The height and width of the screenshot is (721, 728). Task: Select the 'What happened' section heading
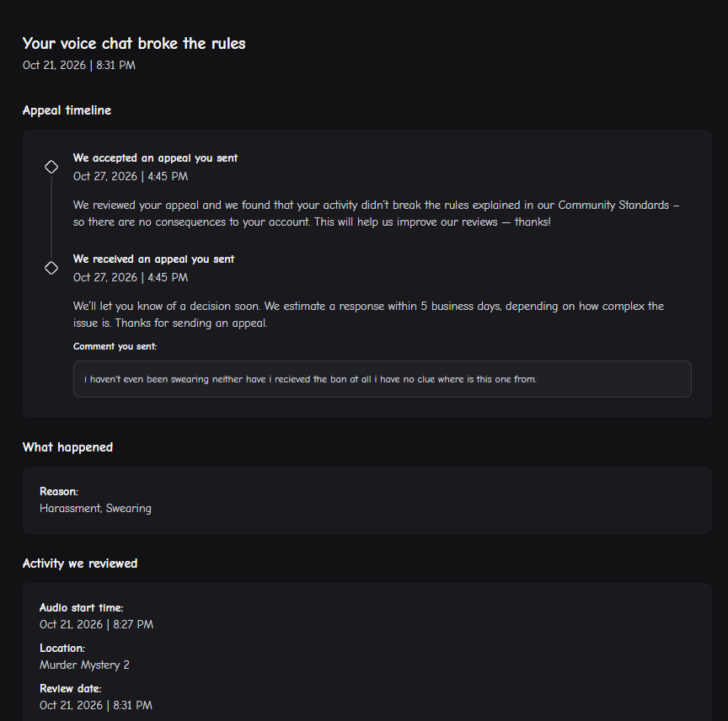click(x=67, y=447)
